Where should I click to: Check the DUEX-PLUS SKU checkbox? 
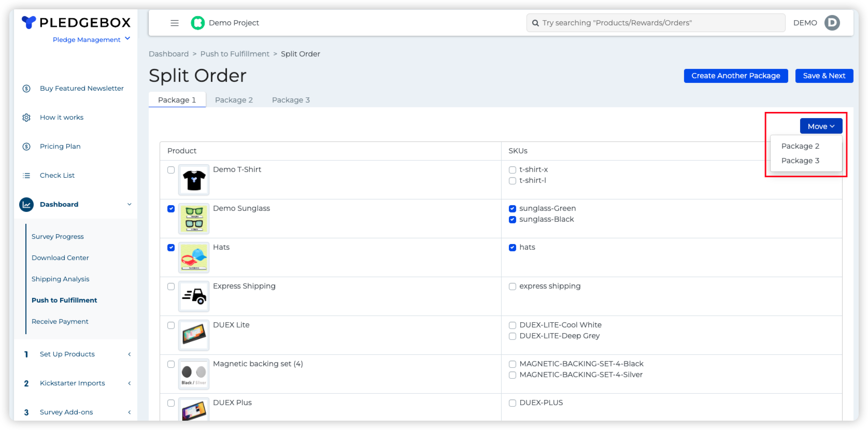[513, 403]
